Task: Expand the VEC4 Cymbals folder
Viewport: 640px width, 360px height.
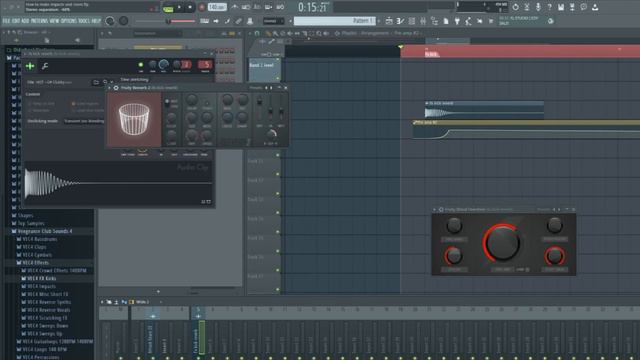Action: 37,255
